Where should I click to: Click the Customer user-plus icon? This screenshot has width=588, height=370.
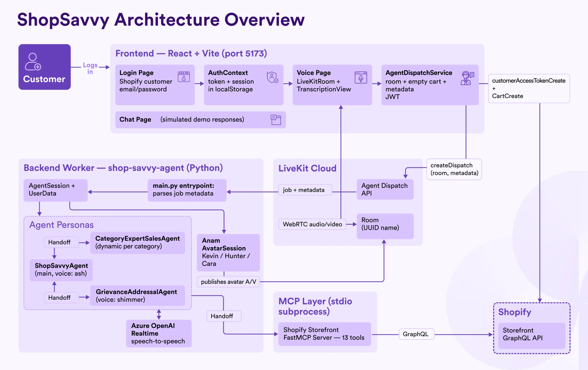point(33,62)
